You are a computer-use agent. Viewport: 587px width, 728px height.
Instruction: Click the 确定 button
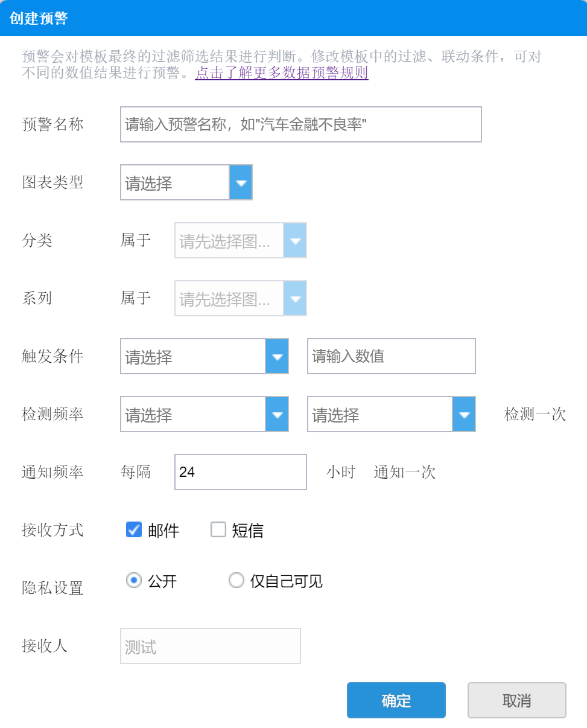[x=396, y=700]
